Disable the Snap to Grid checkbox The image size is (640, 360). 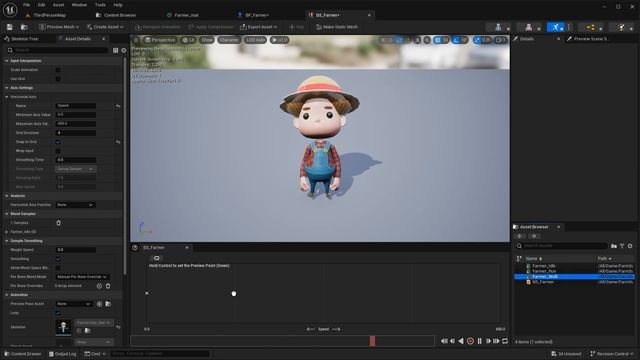pos(58,142)
